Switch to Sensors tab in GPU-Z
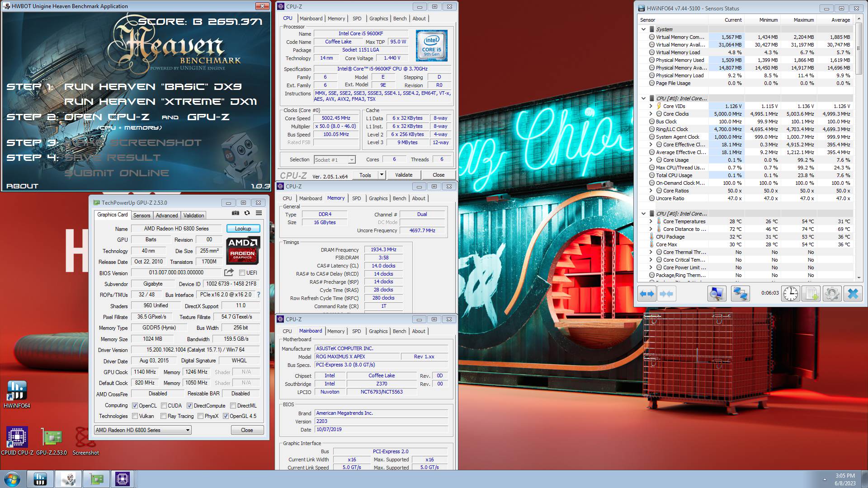Image resolution: width=868 pixels, height=488 pixels. (x=142, y=216)
